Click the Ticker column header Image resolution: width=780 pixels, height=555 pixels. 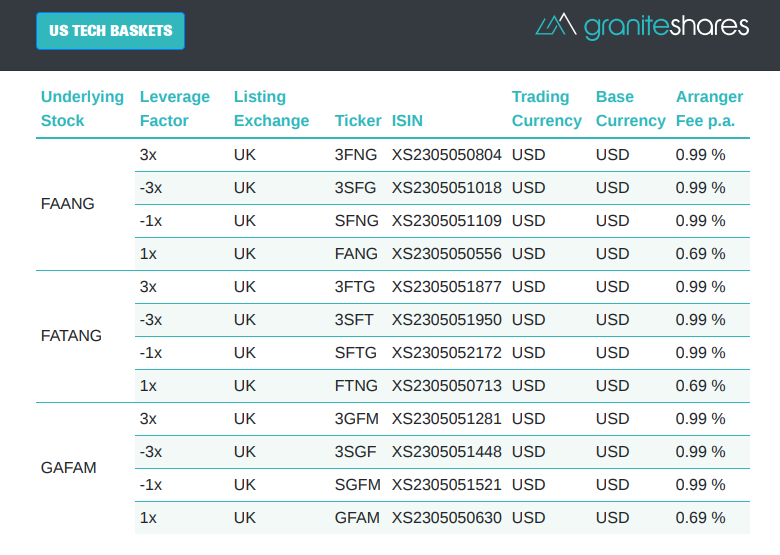point(358,121)
